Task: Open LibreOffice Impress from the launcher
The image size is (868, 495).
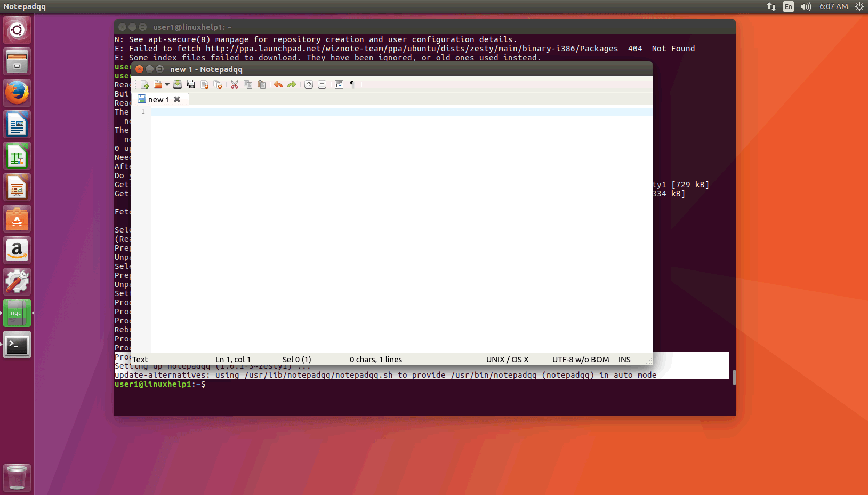Action: coord(17,187)
